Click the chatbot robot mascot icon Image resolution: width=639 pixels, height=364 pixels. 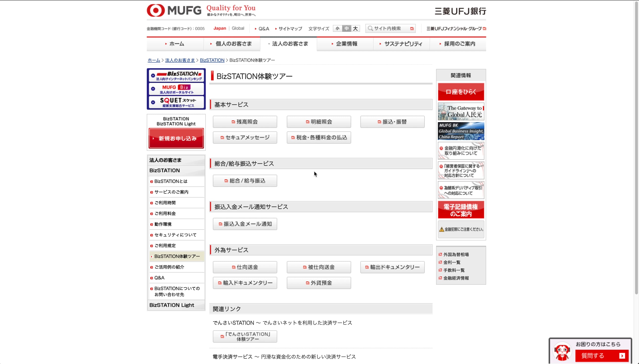tap(562, 352)
